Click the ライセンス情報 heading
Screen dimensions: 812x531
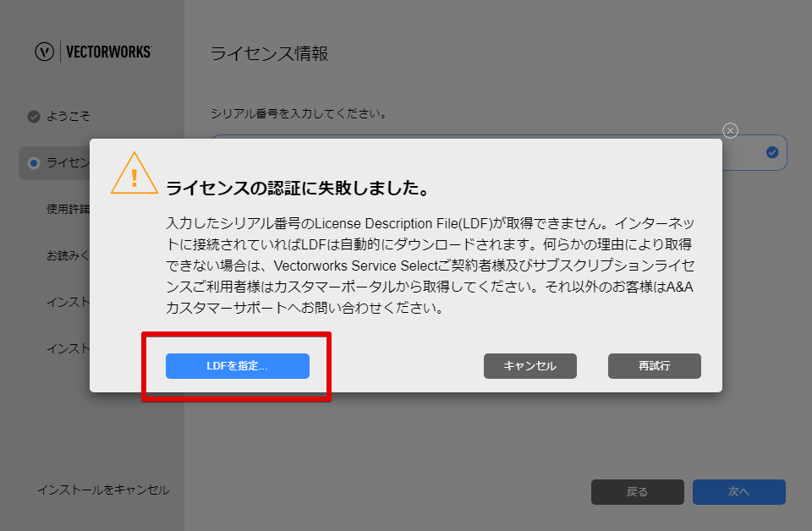(269, 53)
